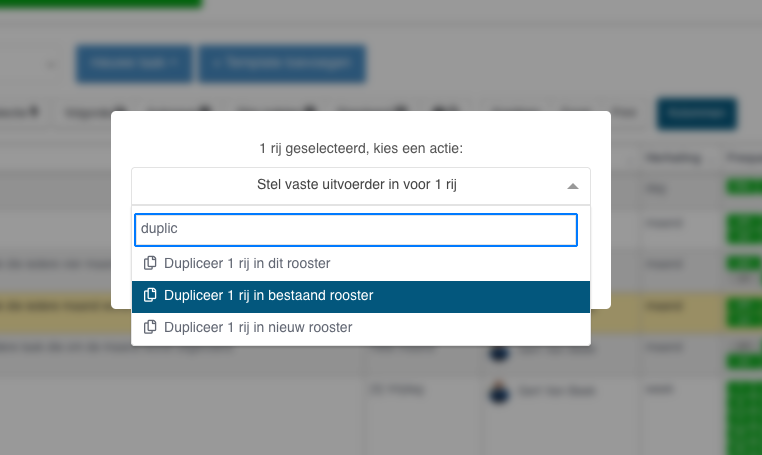Click copy icon beside 'nieuw rooster' option
The height and width of the screenshot is (455, 762).
tap(150, 327)
